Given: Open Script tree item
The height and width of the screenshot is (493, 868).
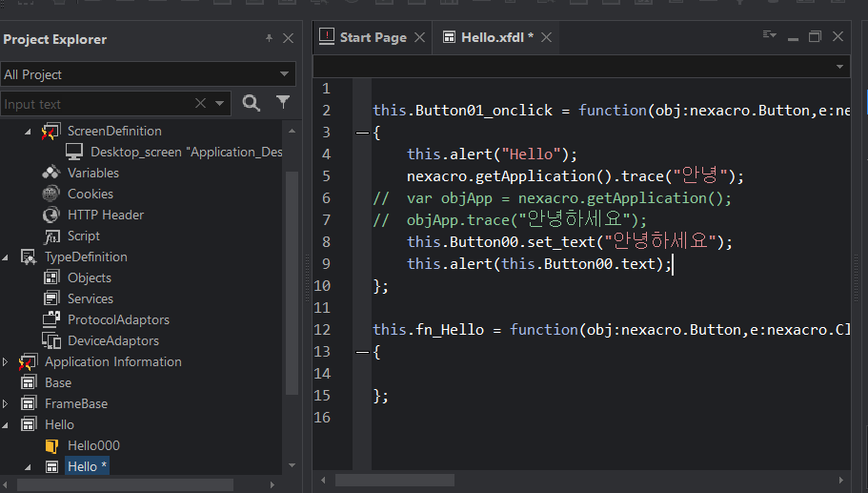Looking at the screenshot, I should tap(84, 236).
